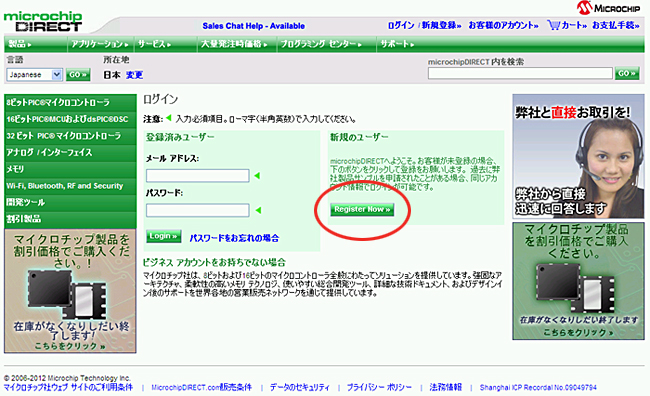Image resolution: width=650 pixels, height=396 pixels.
Task: Open お客様のアカウント link
Action: tap(503, 25)
